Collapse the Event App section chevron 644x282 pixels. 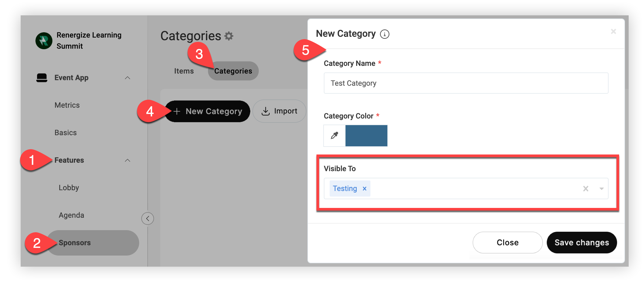[128, 78]
